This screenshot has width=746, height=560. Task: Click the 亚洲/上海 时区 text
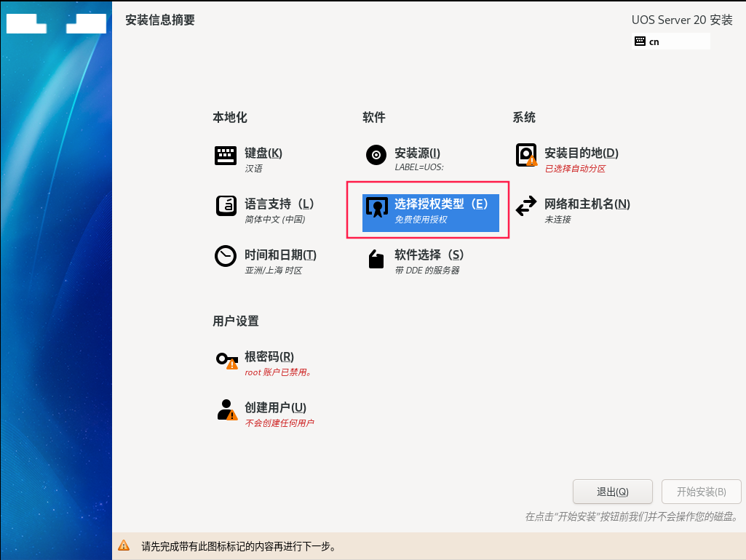coord(274,271)
